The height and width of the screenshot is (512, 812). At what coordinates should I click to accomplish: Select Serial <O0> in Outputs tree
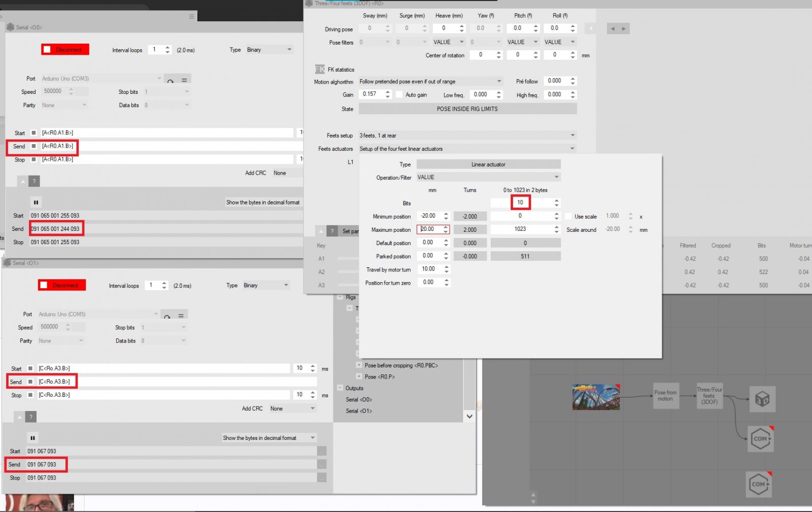(359, 399)
